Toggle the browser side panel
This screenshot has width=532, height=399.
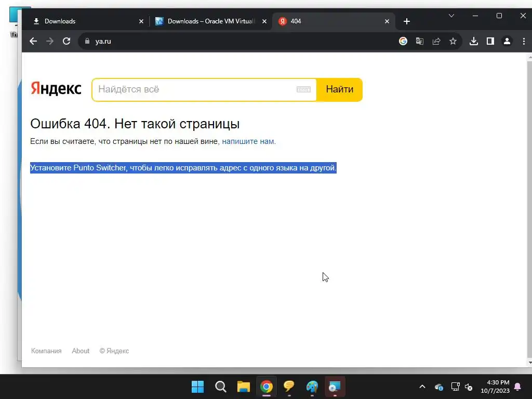pyautogui.click(x=490, y=42)
